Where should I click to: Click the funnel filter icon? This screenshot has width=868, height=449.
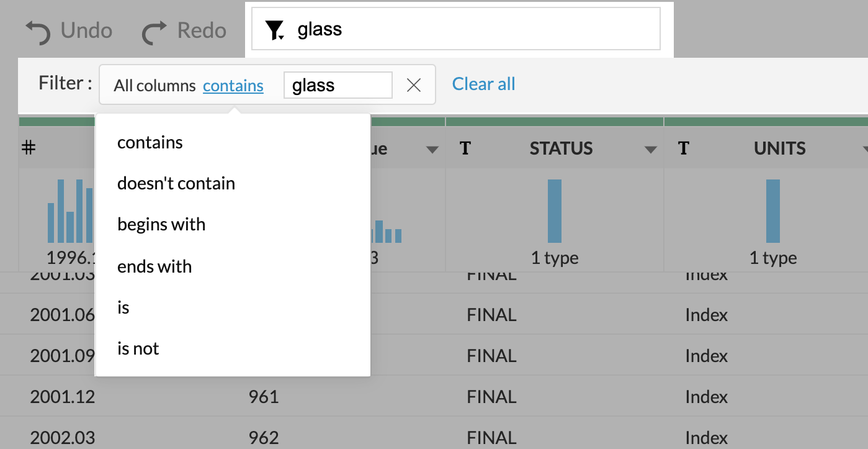(274, 30)
